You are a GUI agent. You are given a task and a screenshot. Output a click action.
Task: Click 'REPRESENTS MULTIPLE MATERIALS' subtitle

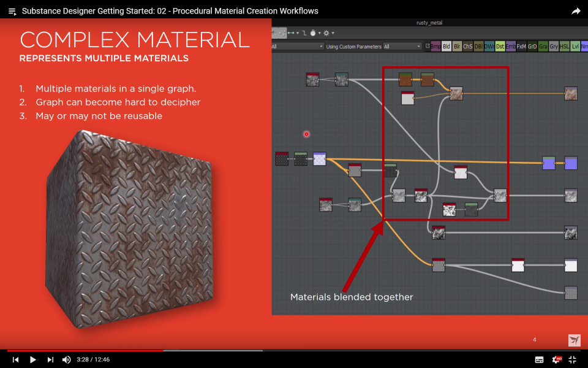tap(104, 59)
